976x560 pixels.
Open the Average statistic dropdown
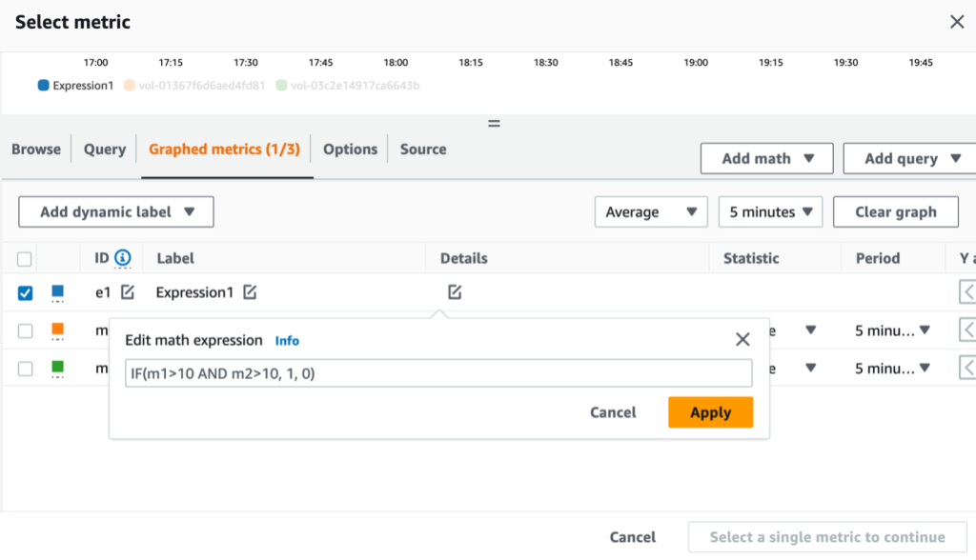[x=651, y=211]
